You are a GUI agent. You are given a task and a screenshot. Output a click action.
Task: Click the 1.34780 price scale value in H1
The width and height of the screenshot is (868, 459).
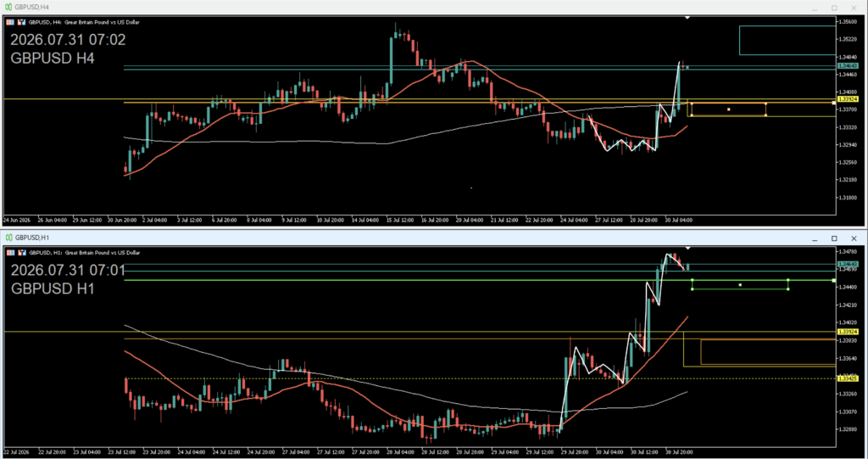pyautogui.click(x=848, y=252)
